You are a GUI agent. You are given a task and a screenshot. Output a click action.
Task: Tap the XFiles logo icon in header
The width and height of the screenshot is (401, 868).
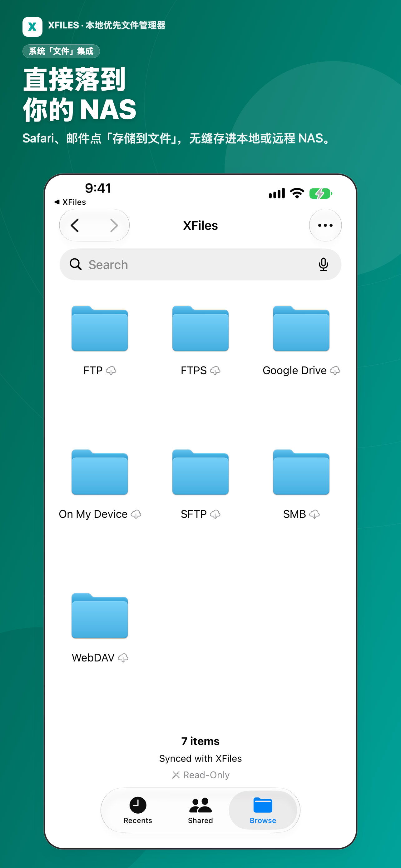[x=32, y=27]
